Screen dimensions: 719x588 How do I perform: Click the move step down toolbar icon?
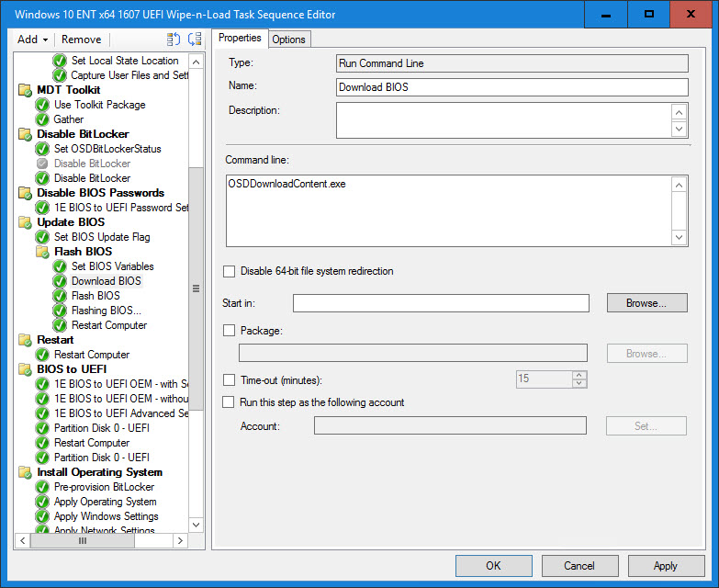click(x=194, y=40)
